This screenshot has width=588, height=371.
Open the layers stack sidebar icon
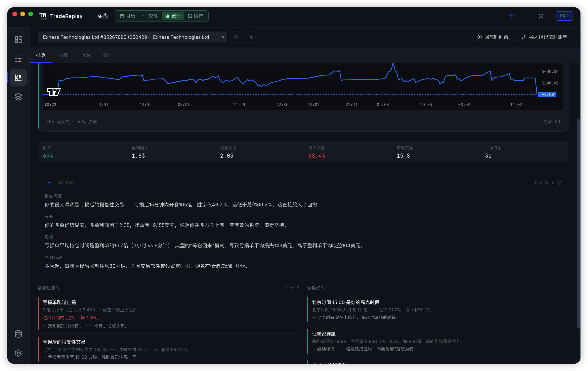pyautogui.click(x=18, y=97)
